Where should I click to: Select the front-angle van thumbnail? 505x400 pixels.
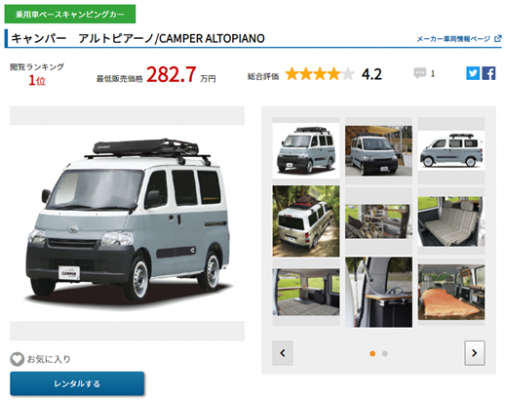[x=306, y=150]
